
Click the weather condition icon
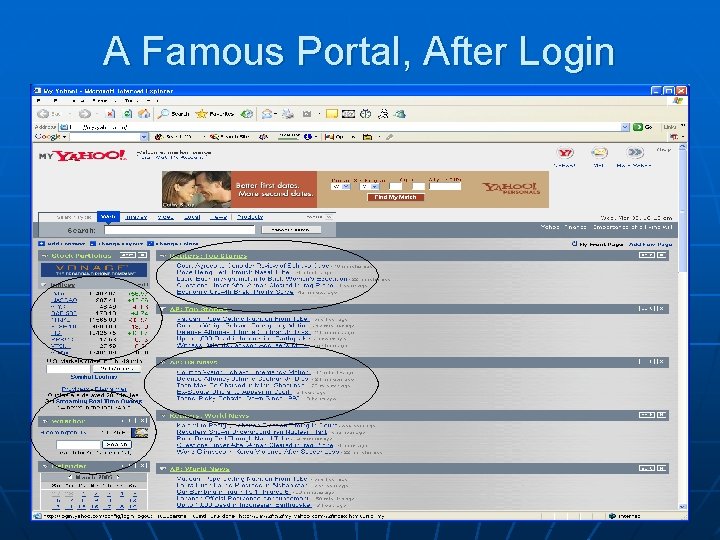click(140, 433)
